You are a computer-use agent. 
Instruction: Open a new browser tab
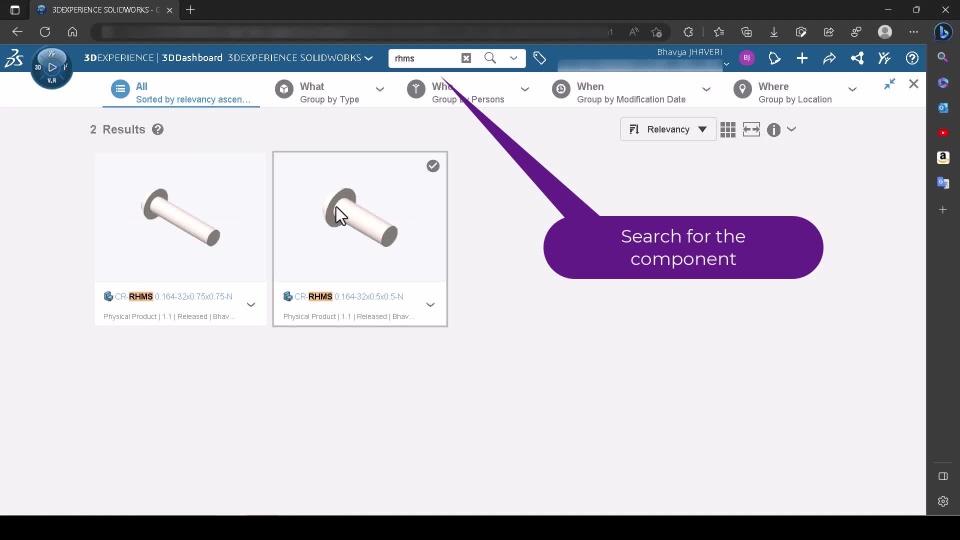(190, 10)
